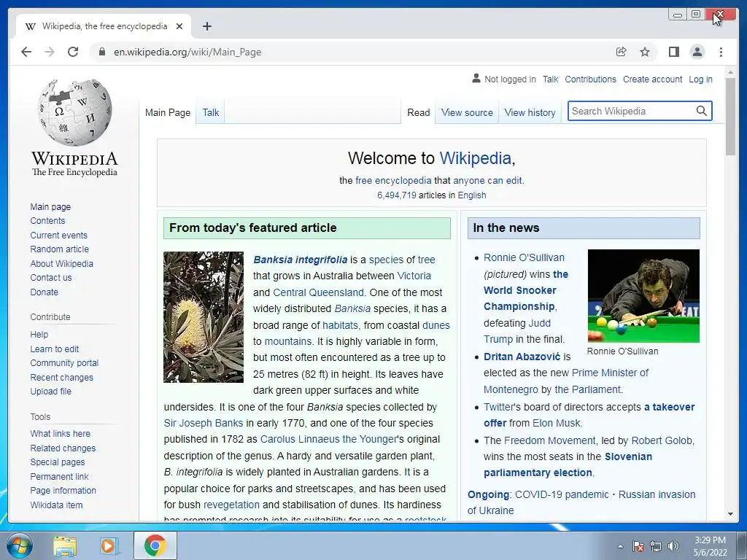Close the Wikipedia browser tab
Viewport: 747px width, 560px height.
(x=179, y=27)
